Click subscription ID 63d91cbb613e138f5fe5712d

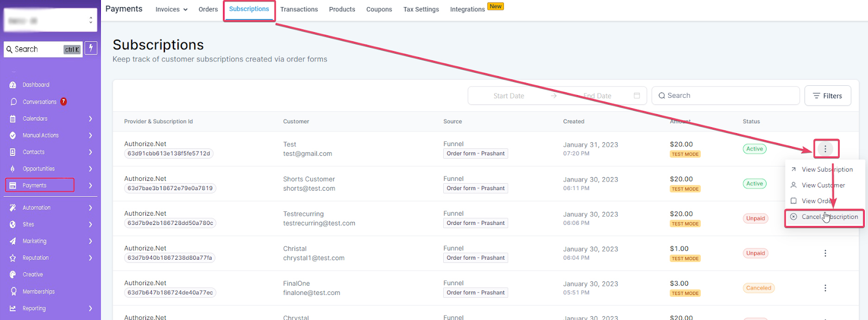coord(169,154)
